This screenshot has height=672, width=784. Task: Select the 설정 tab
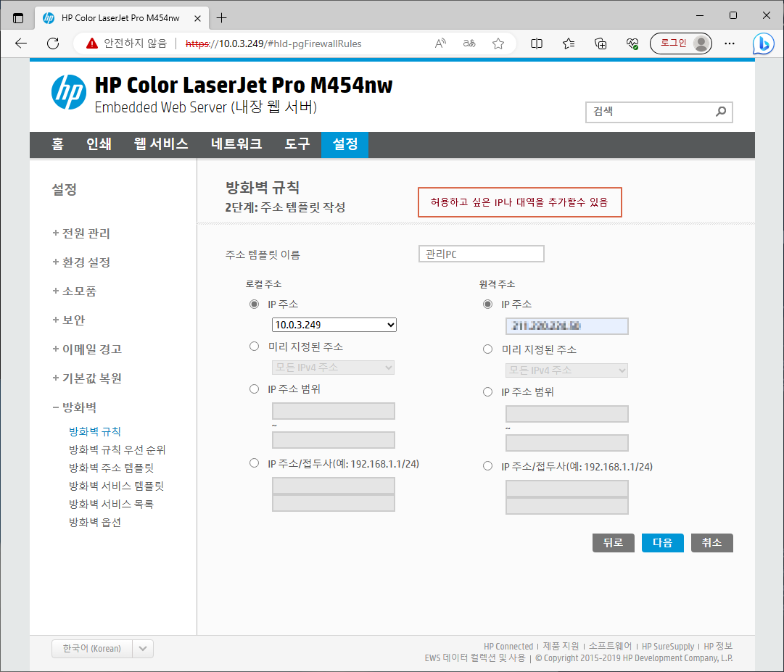(x=344, y=144)
